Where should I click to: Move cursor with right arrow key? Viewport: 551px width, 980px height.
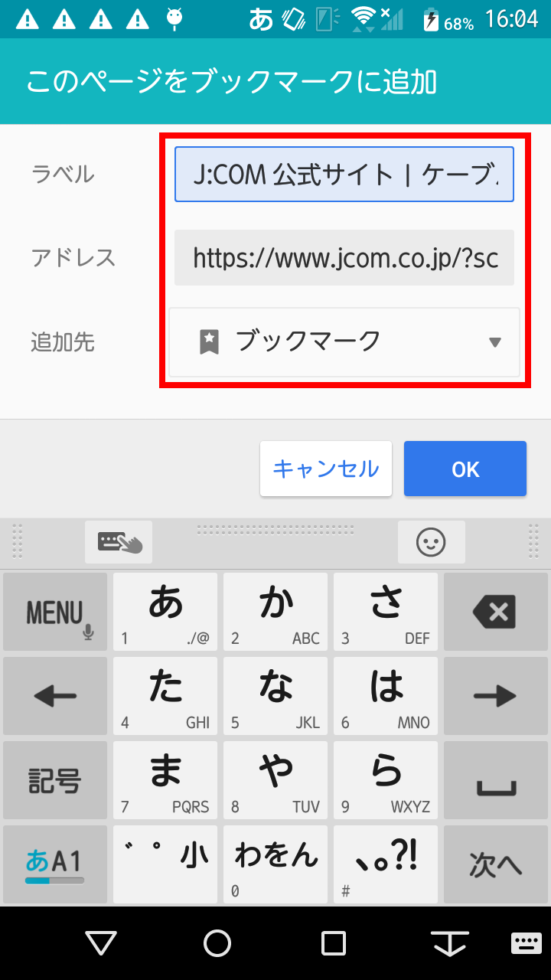click(494, 696)
